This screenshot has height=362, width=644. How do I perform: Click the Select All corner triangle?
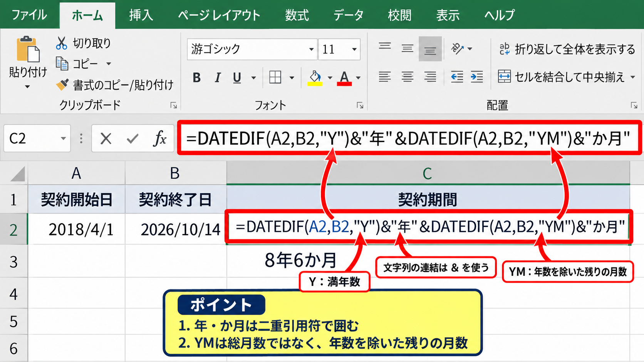[x=17, y=173]
